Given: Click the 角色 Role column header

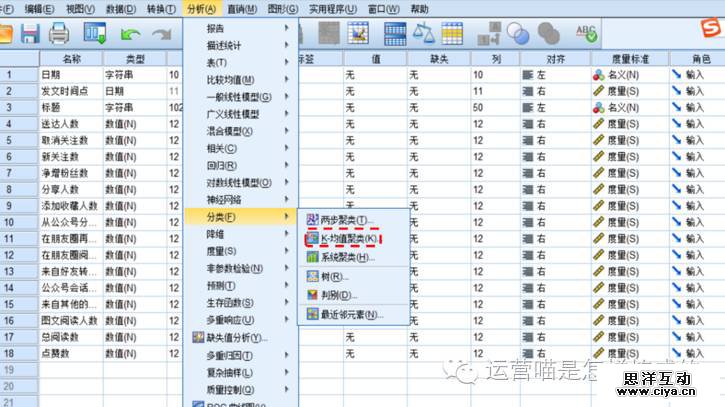Looking at the screenshot, I should tap(698, 59).
